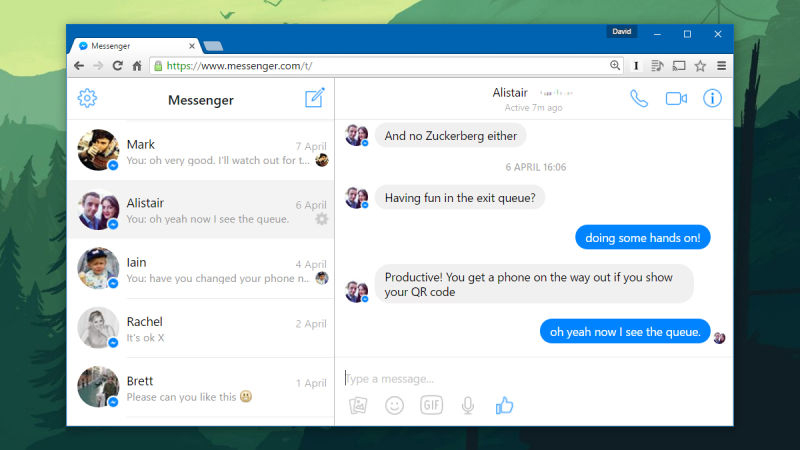Screen dimensions: 800x450
Task: Click Mark's profile picture
Action: click(98, 149)
